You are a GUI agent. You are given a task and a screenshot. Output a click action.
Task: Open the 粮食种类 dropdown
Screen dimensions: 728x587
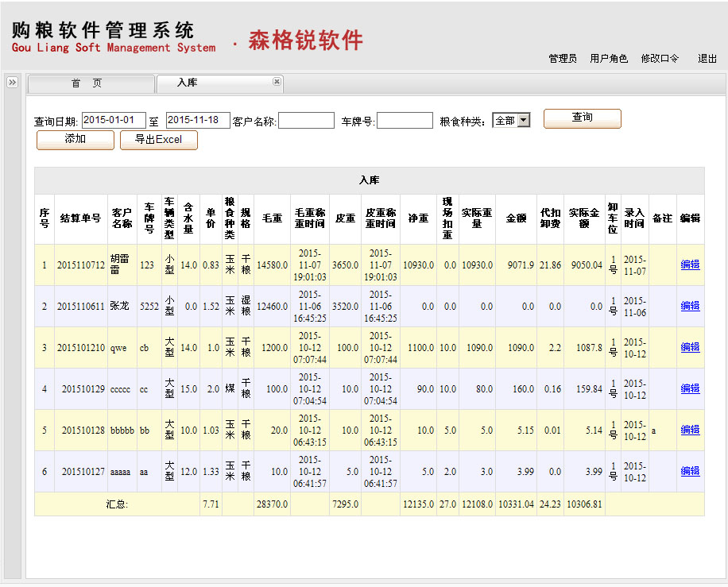tap(511, 121)
